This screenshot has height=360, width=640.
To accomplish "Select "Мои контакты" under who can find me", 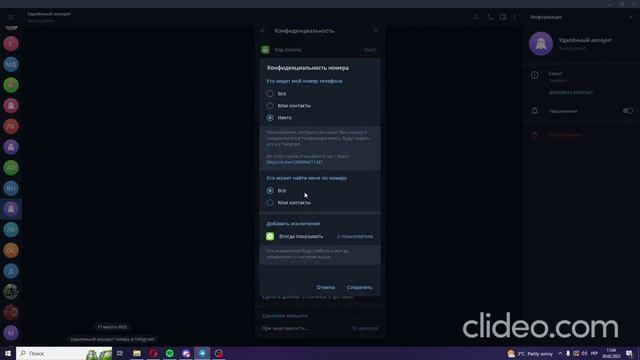I will (289, 202).
